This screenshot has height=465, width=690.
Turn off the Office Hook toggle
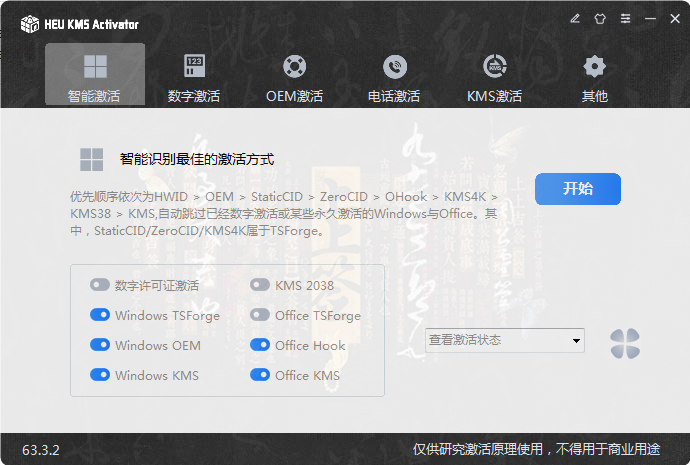[x=260, y=345]
